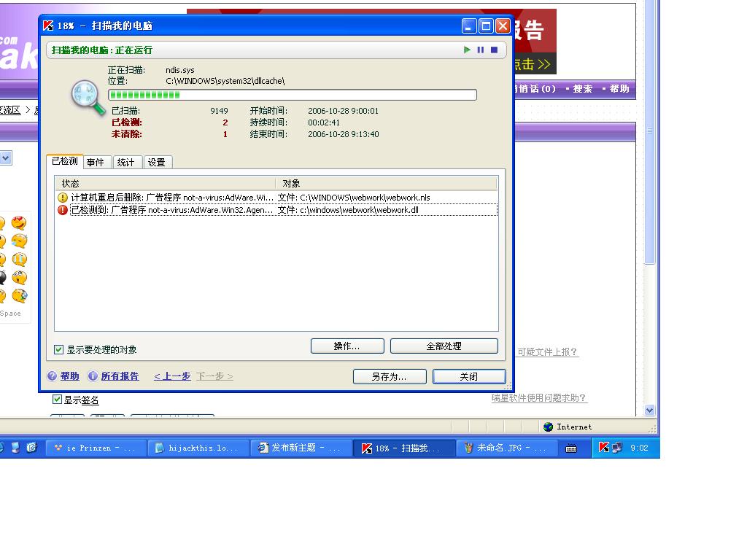The image size is (747, 560).
Task: Open the 帮助 link in the dialog
Action: 69,376
